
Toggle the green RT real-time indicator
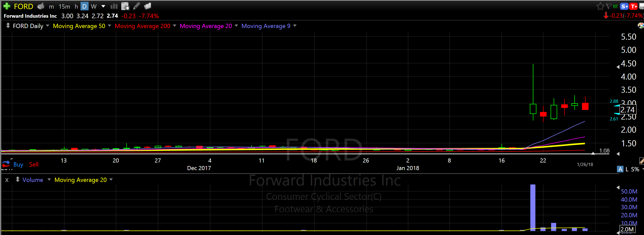click(x=615, y=6)
